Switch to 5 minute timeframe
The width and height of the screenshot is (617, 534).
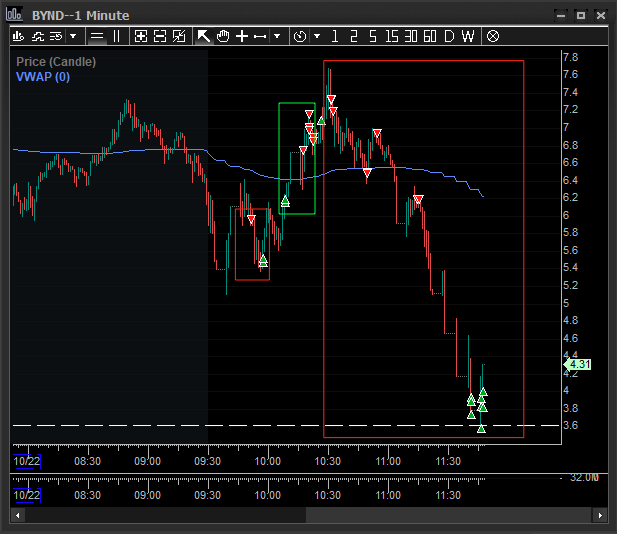click(x=373, y=37)
